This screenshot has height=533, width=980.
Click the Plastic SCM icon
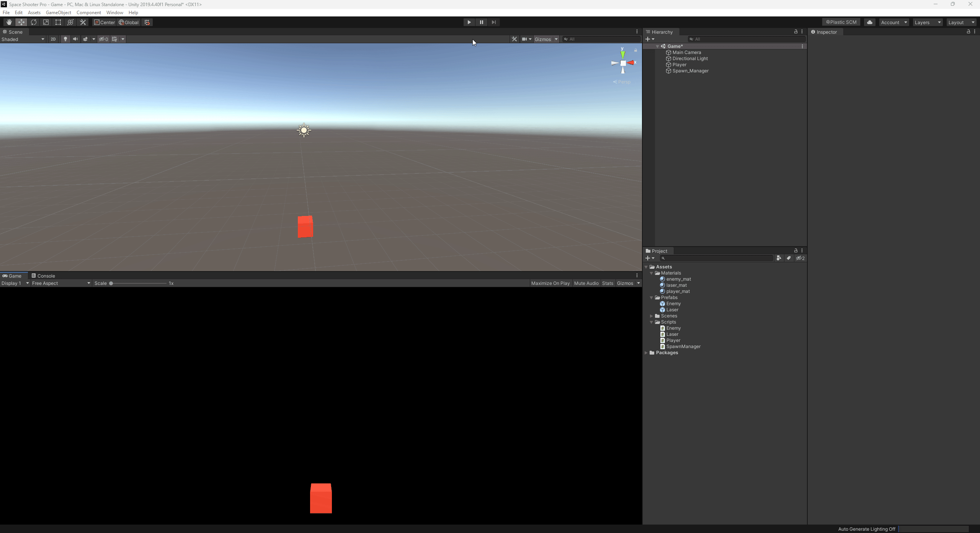click(x=841, y=22)
